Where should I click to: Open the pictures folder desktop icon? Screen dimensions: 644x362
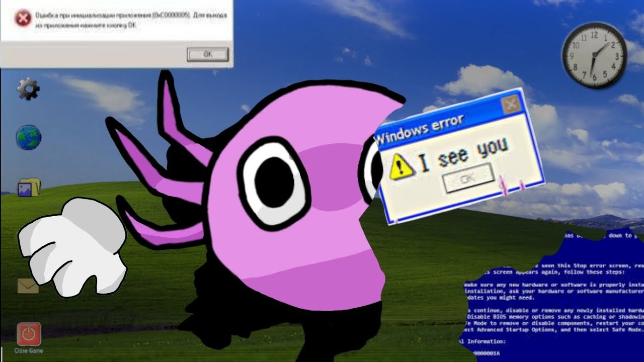(x=29, y=187)
